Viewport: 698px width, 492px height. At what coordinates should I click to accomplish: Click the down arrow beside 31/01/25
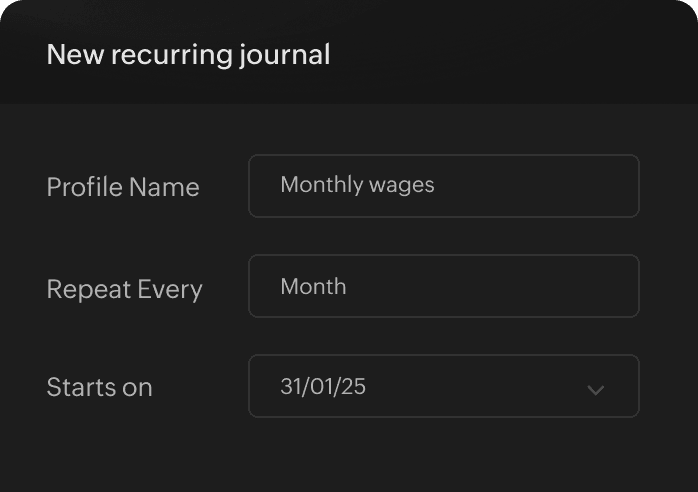point(596,389)
